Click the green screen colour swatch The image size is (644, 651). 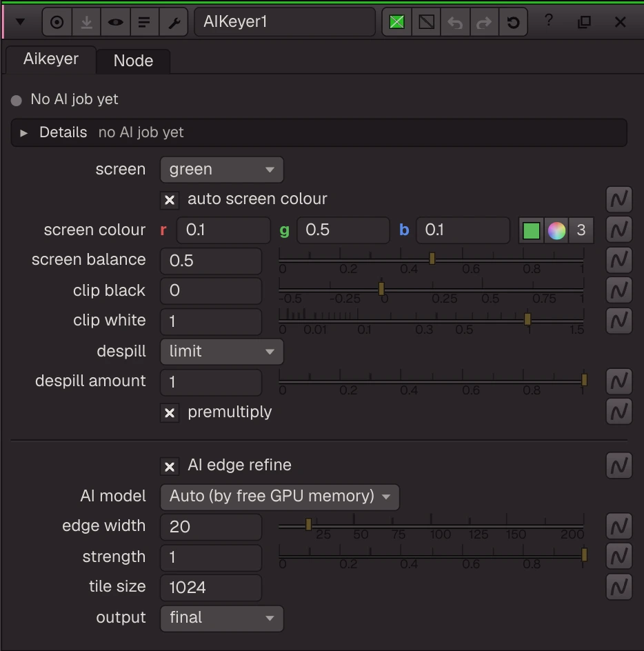(x=532, y=230)
